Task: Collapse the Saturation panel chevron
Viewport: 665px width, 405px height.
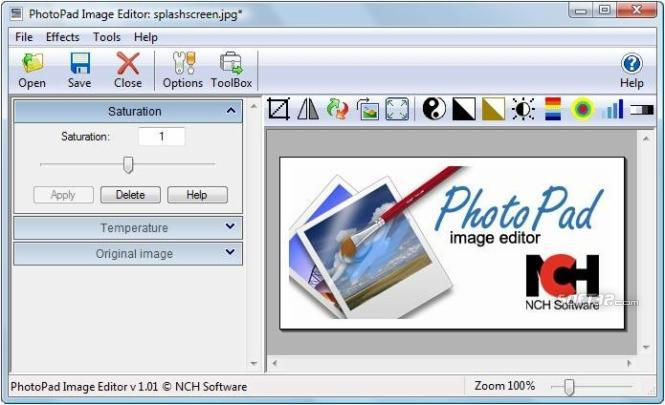Action: click(231, 111)
